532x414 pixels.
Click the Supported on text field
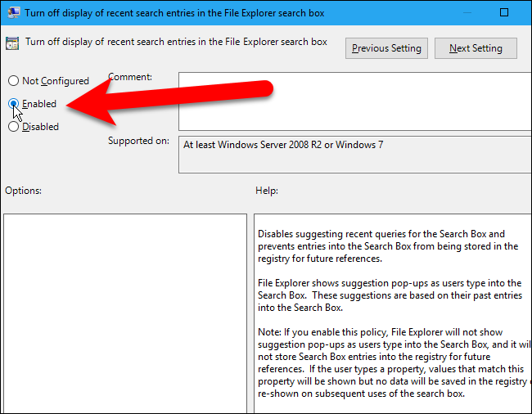tap(355, 155)
